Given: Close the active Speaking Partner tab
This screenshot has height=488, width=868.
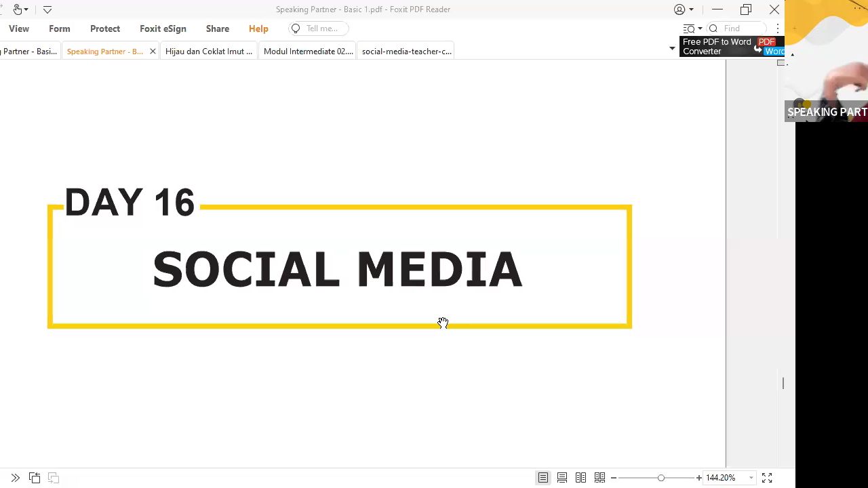Looking at the screenshot, I should (153, 52).
